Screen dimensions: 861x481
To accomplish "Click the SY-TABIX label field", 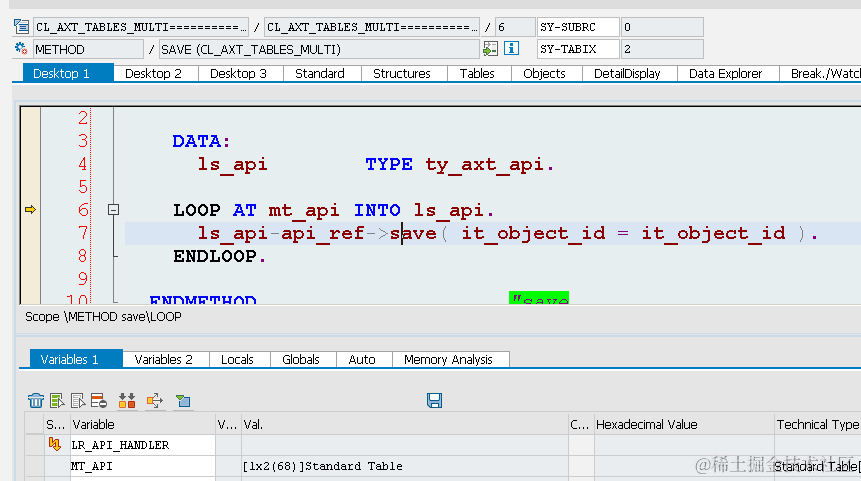I will (578, 49).
